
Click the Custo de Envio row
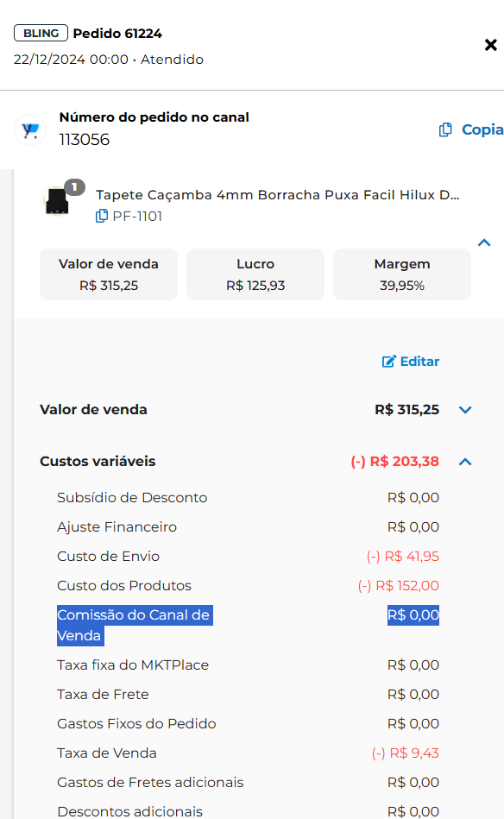tap(248, 557)
